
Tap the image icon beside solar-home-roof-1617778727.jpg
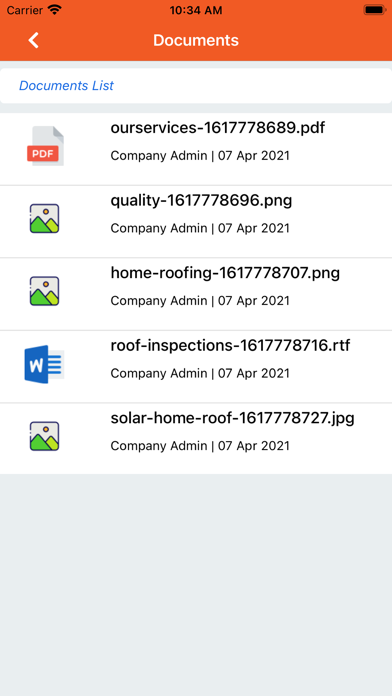[44, 436]
